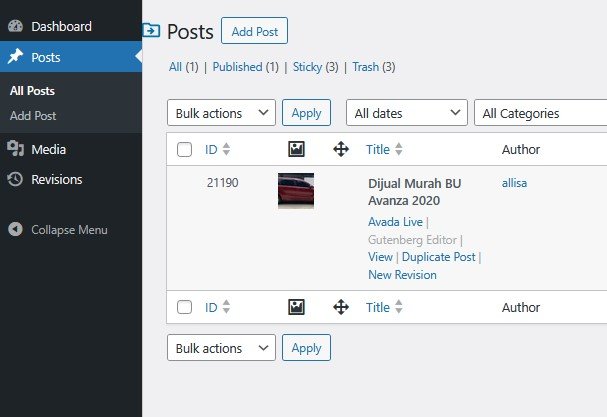This screenshot has width=607, height=417.
Task: Click the Revisions clock icon
Action: coord(15,180)
